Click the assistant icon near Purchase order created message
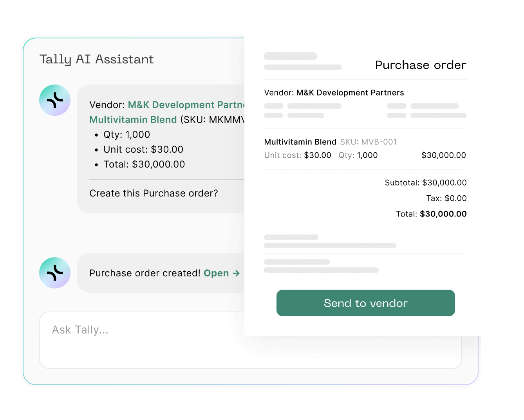 click(x=55, y=273)
